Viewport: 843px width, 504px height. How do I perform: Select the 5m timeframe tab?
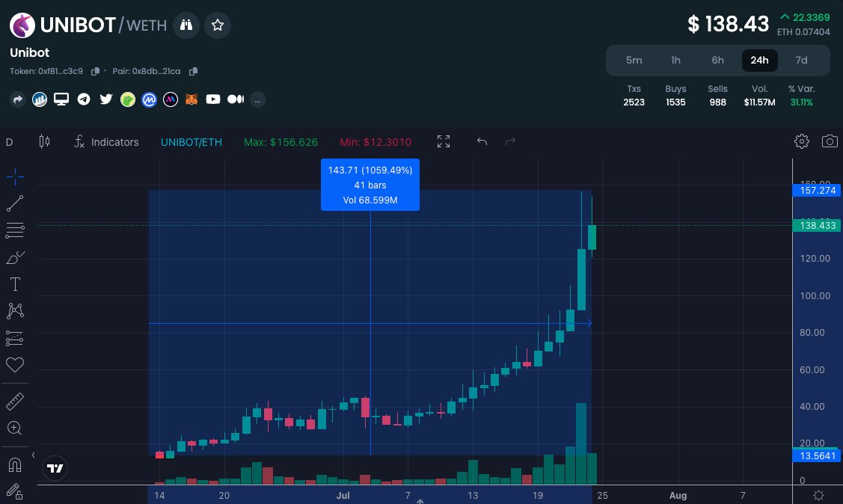tap(634, 60)
